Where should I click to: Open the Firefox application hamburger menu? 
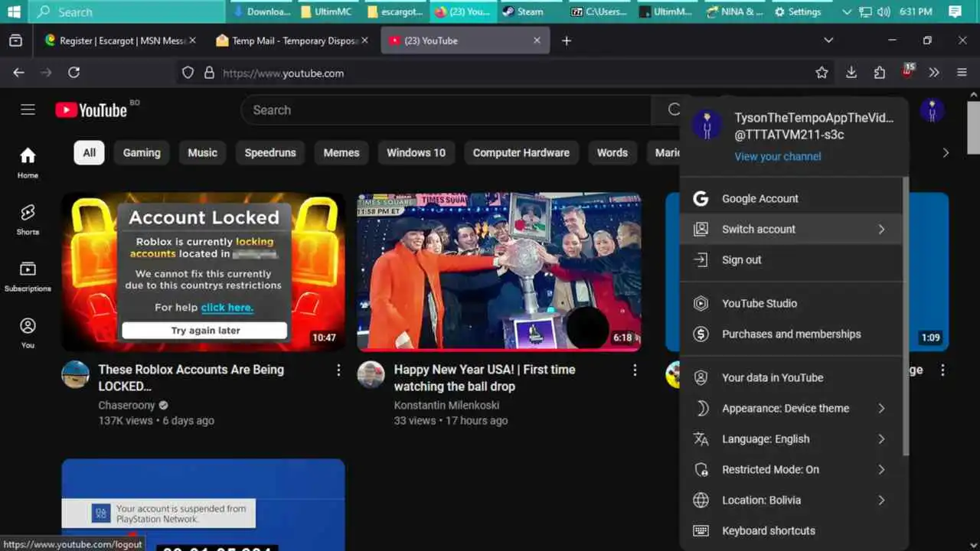pos(962,73)
